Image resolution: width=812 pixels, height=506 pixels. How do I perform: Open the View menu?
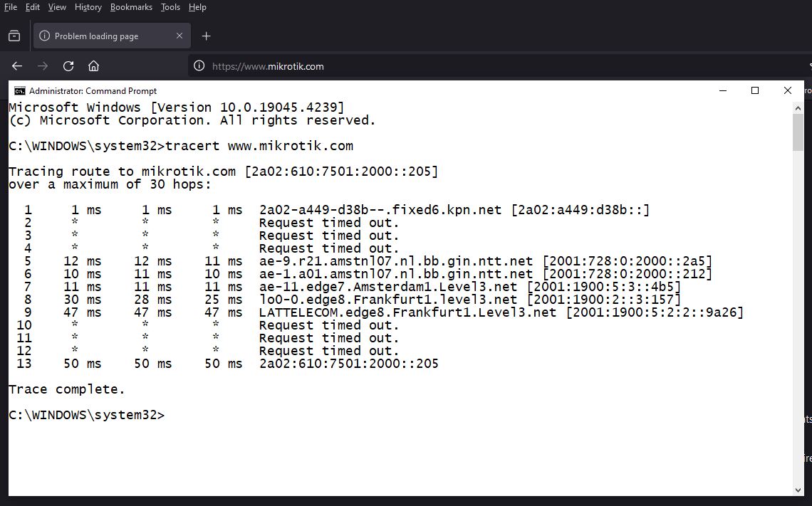pyautogui.click(x=57, y=7)
